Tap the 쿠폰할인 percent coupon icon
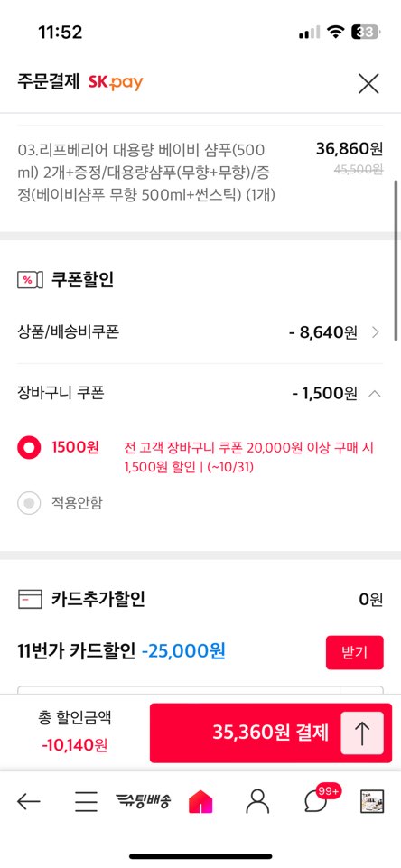 click(30, 280)
